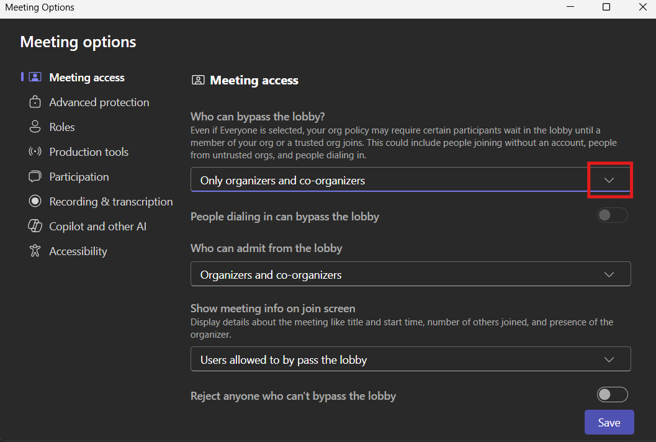Image resolution: width=656 pixels, height=442 pixels.
Task: Click the Copilot and other AI icon
Action: (x=35, y=226)
